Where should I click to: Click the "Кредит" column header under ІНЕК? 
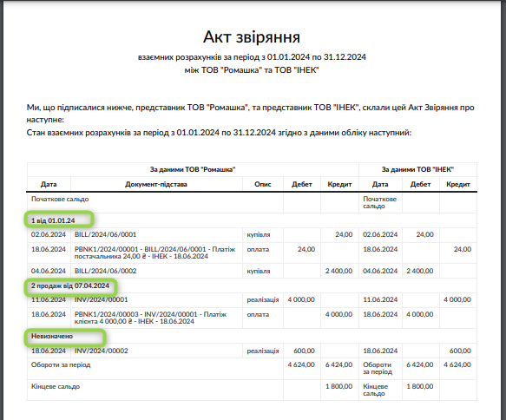click(x=458, y=184)
